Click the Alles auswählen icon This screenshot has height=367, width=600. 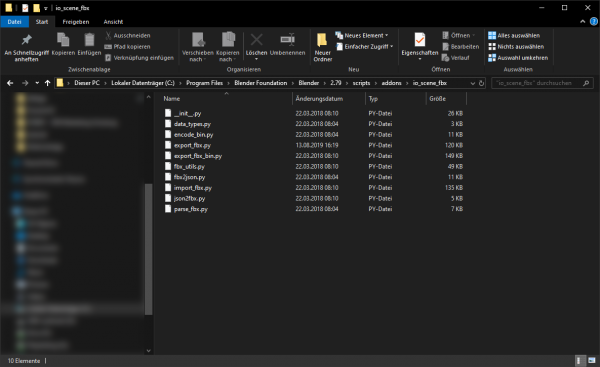(492, 36)
